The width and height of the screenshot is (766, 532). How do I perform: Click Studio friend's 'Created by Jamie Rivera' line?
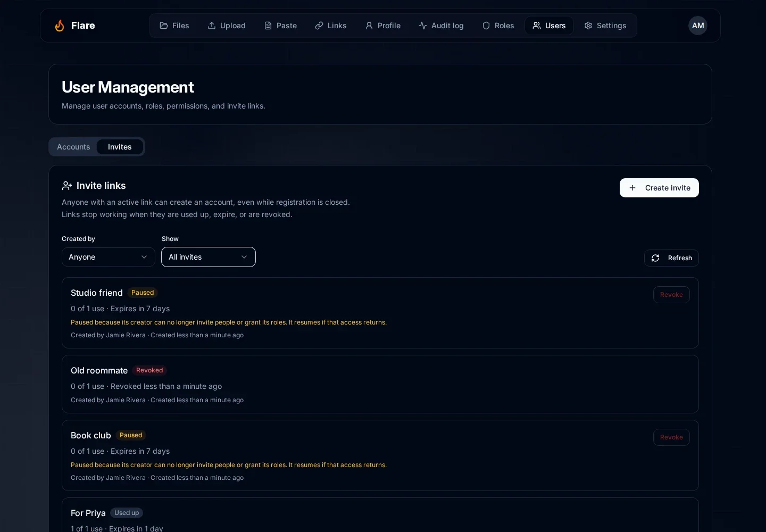[157, 335]
